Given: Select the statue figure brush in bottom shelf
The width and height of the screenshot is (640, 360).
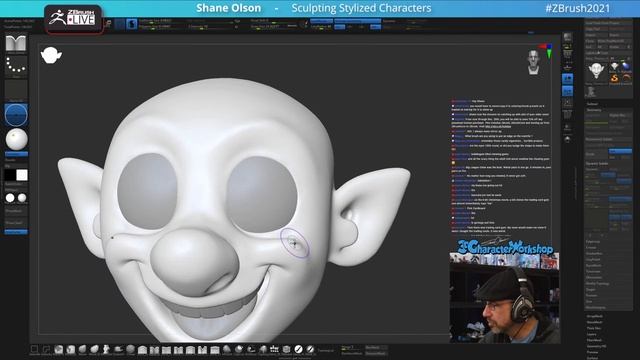Looking at the screenshot, I should coord(106,349).
